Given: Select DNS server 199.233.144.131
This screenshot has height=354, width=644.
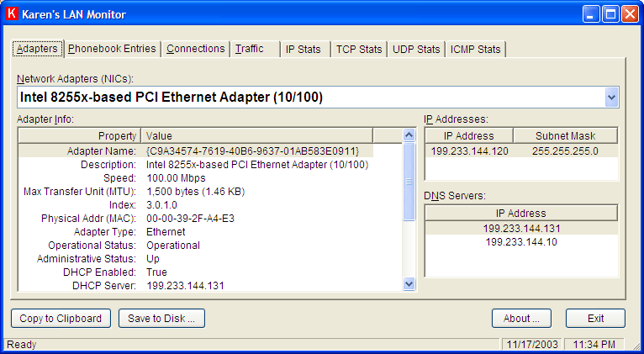Looking at the screenshot, I should (521, 229).
